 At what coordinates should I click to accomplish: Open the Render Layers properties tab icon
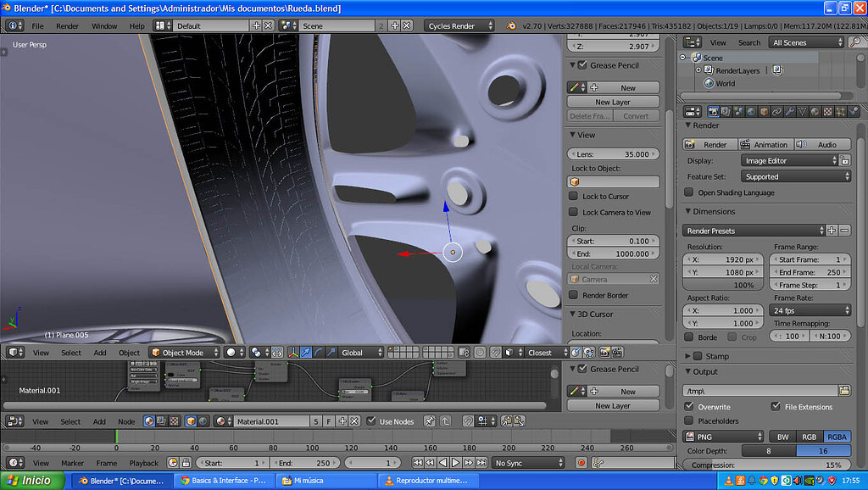pos(726,112)
